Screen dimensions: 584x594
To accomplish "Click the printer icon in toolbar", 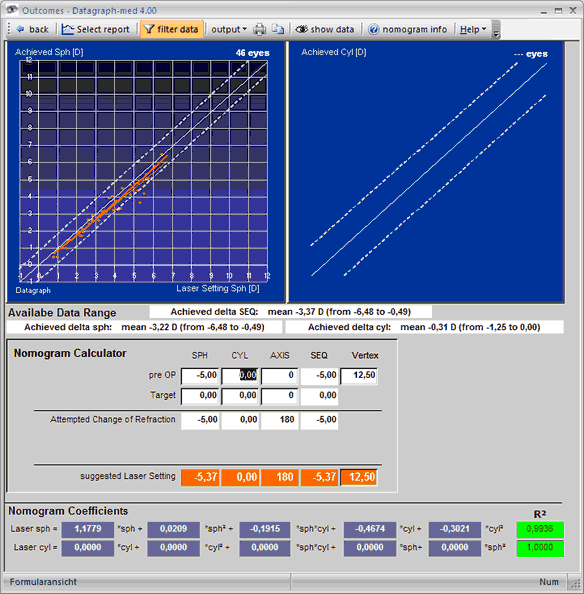I will tap(259, 29).
